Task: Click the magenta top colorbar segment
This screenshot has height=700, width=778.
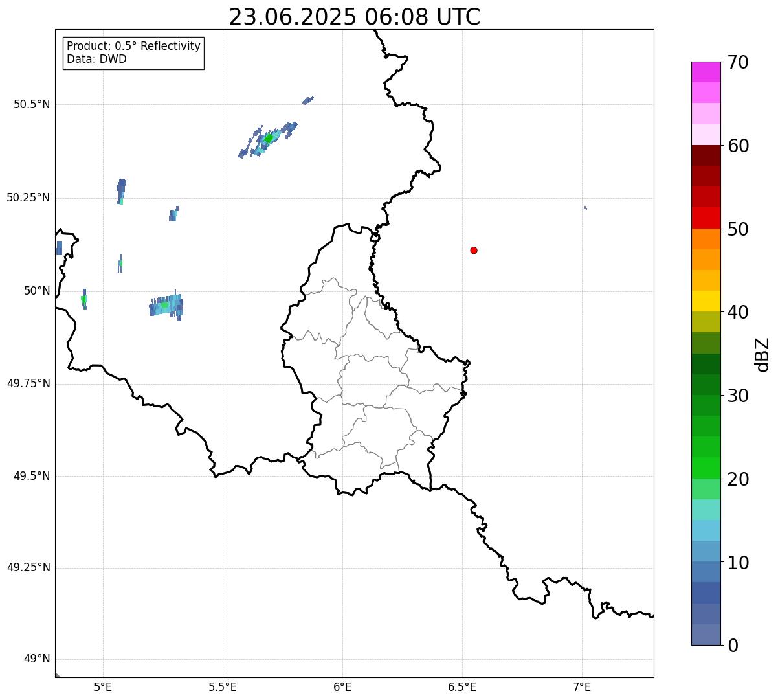Action: pos(706,72)
